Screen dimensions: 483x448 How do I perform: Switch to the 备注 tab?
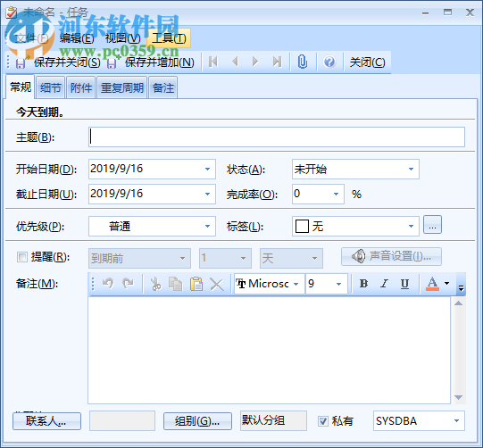(x=163, y=88)
